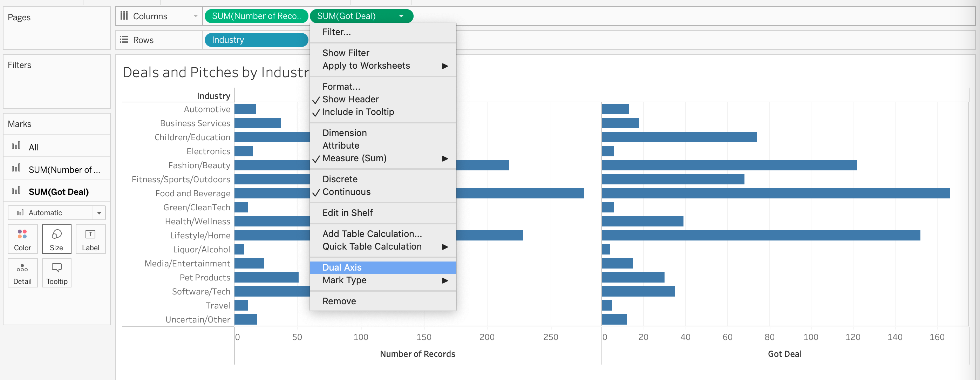This screenshot has width=980, height=380.
Task: Select the All marks card row
Action: tap(56, 147)
